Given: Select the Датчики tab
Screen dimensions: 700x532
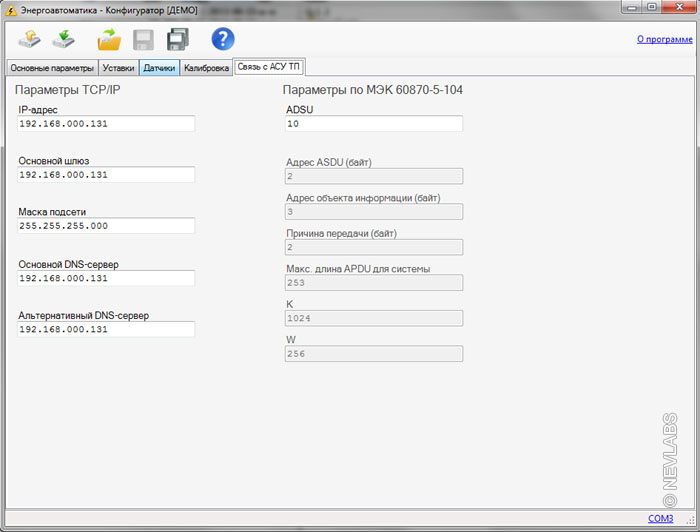Looking at the screenshot, I should 159,69.
